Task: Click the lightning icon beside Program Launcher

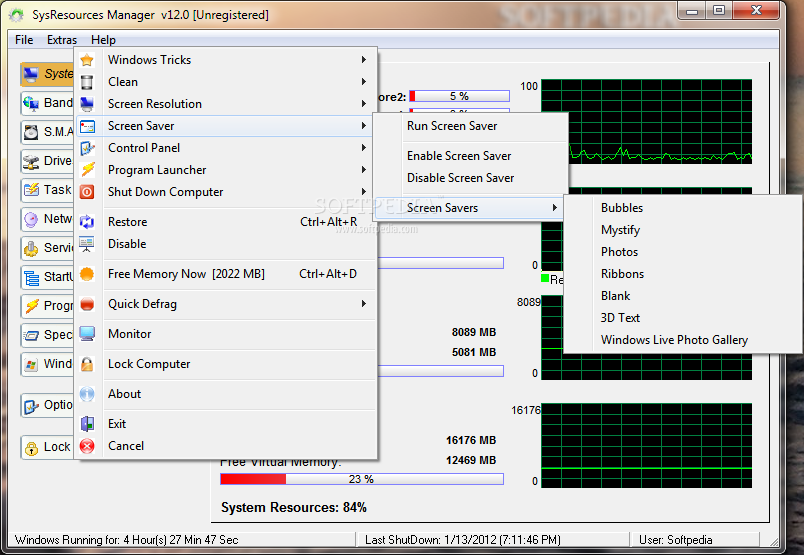Action: pos(87,170)
